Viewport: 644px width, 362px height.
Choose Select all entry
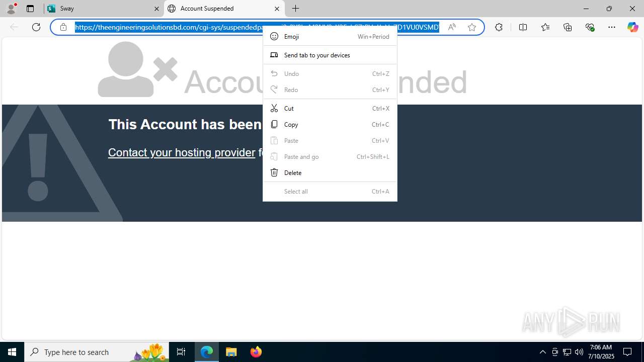tap(330, 191)
